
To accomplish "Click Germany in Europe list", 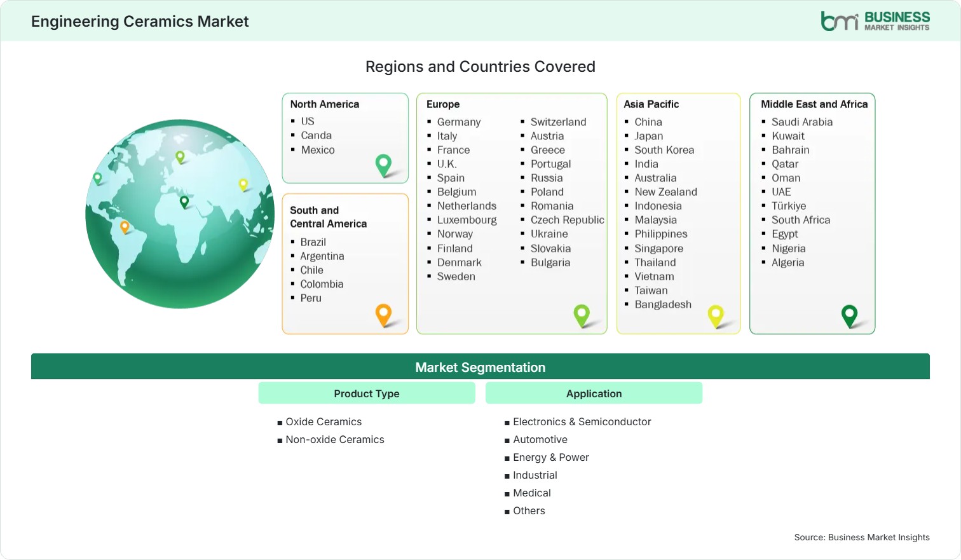I will 459,122.
